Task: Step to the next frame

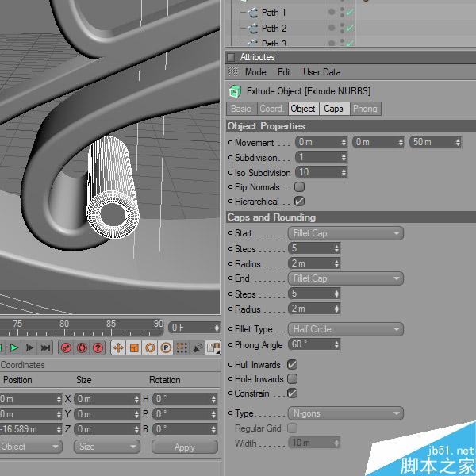Action: (30, 347)
